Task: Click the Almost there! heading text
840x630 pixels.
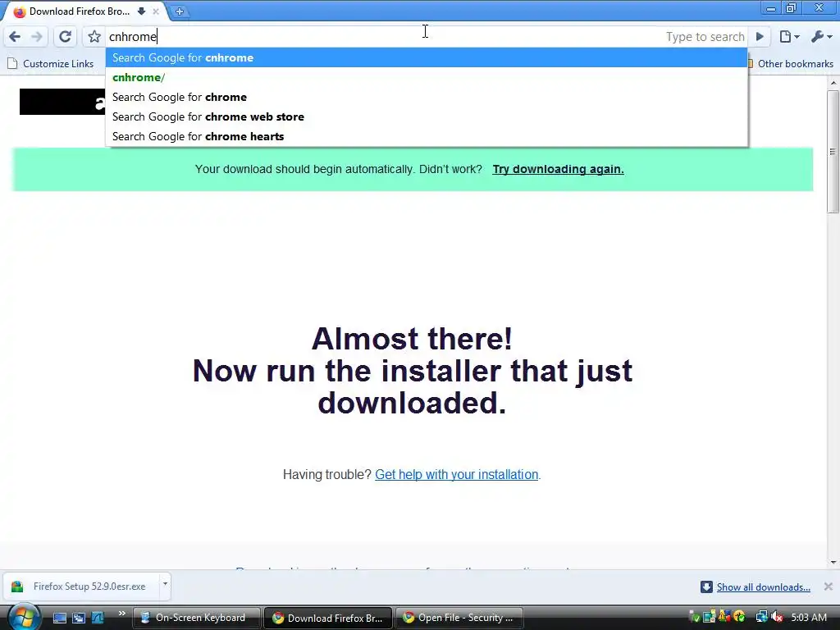Action: [412, 339]
